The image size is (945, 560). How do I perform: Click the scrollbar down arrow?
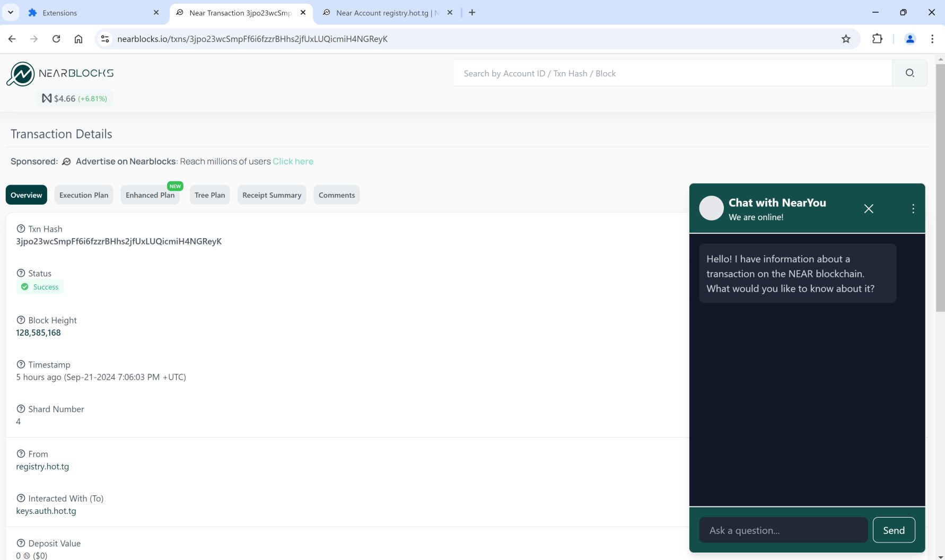pos(940,556)
